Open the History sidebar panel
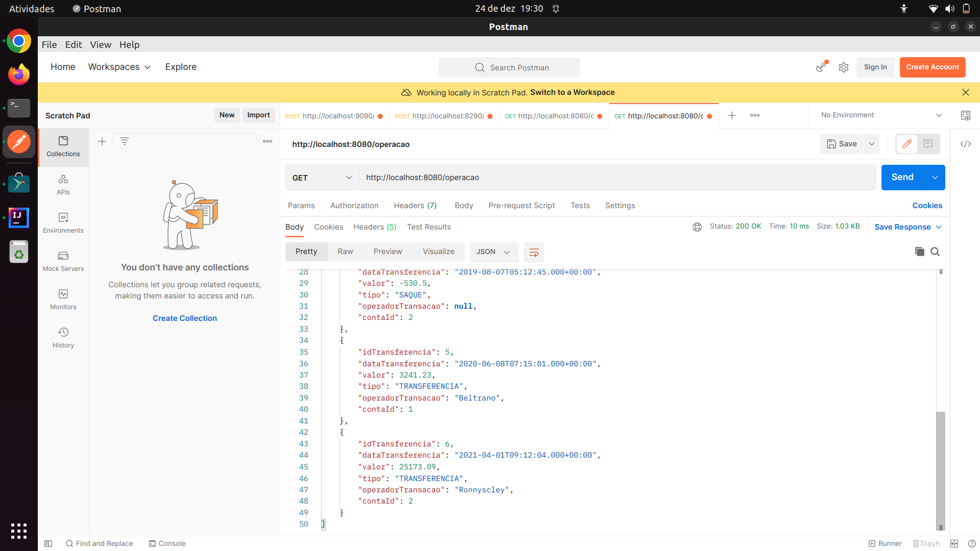980x551 pixels. tap(63, 337)
